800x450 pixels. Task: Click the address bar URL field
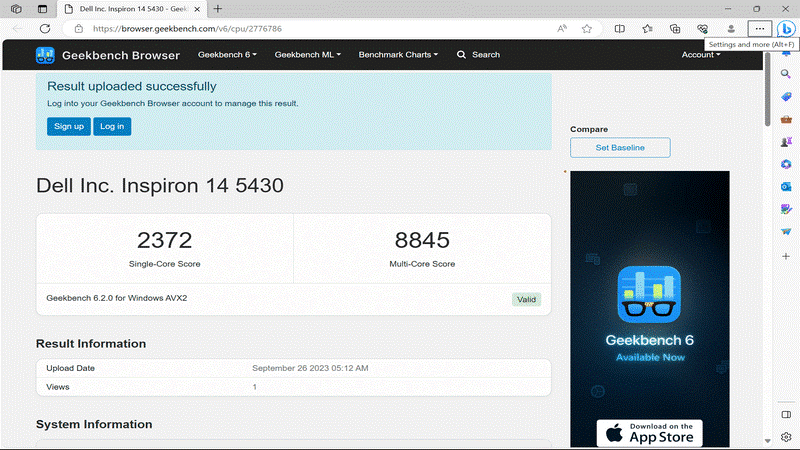point(300,29)
